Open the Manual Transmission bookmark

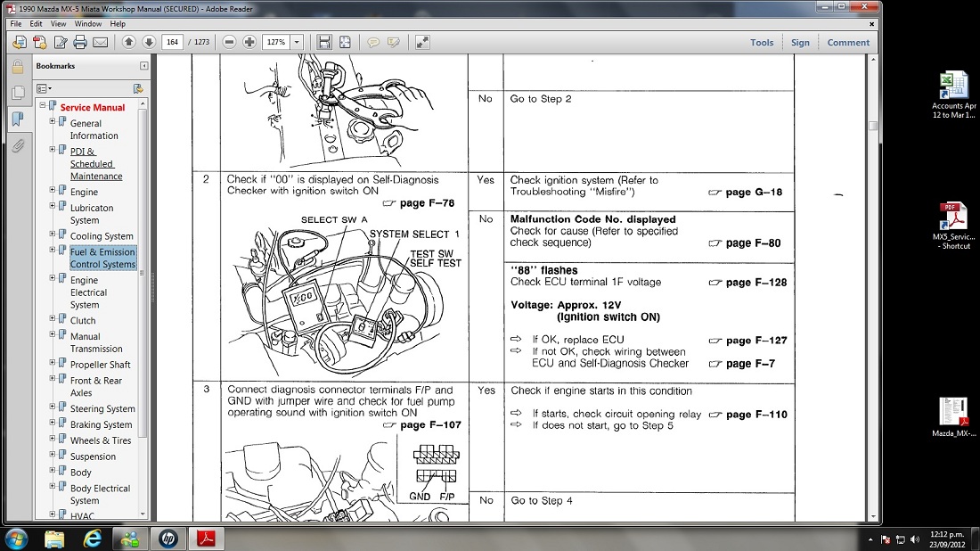(96, 342)
